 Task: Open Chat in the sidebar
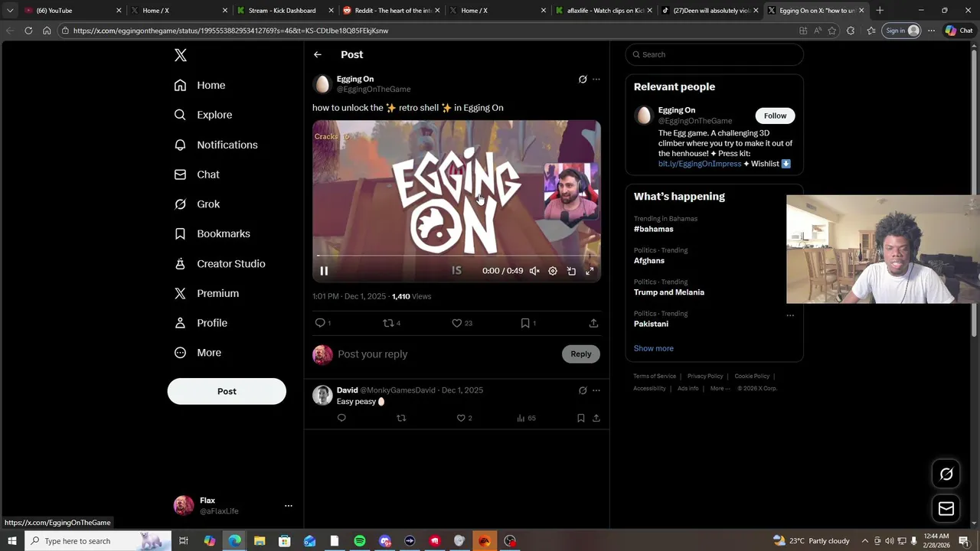[x=197, y=174]
